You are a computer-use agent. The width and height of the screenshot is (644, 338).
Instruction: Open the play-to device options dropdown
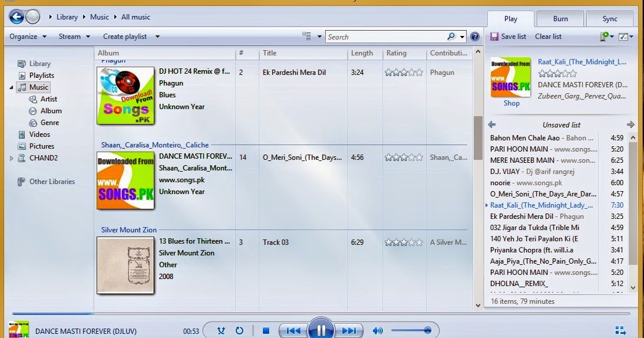(607, 37)
